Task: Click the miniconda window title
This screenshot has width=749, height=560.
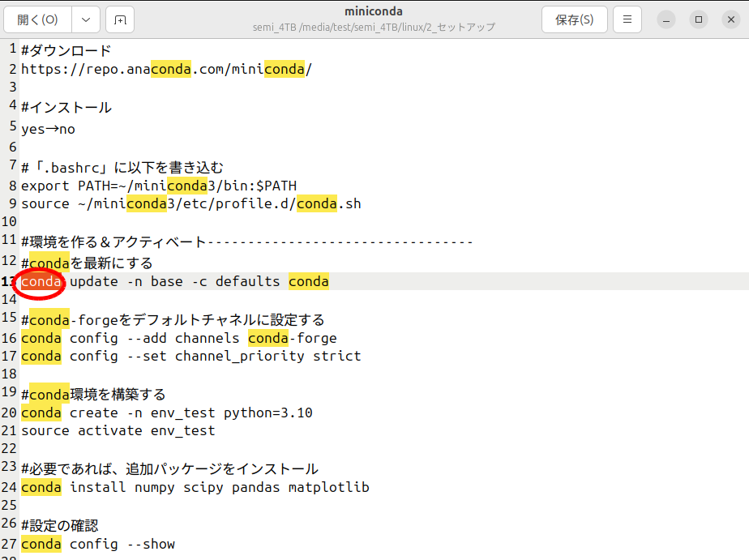Action: 374,11
